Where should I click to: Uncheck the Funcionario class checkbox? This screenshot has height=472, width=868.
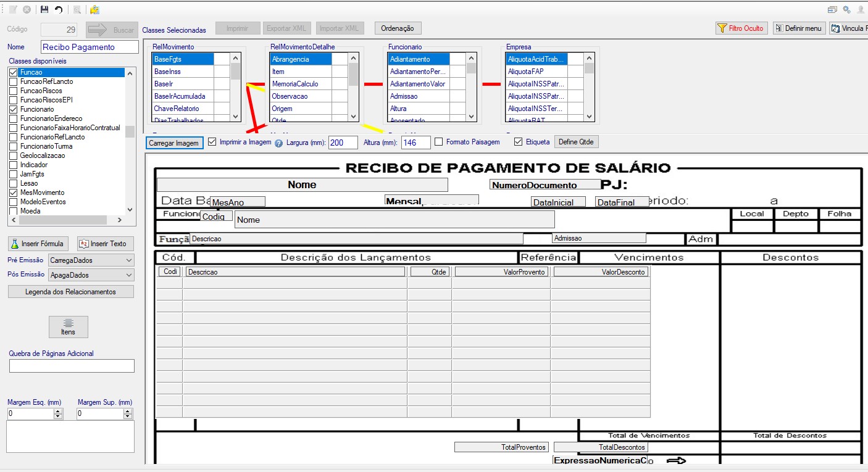coord(14,109)
